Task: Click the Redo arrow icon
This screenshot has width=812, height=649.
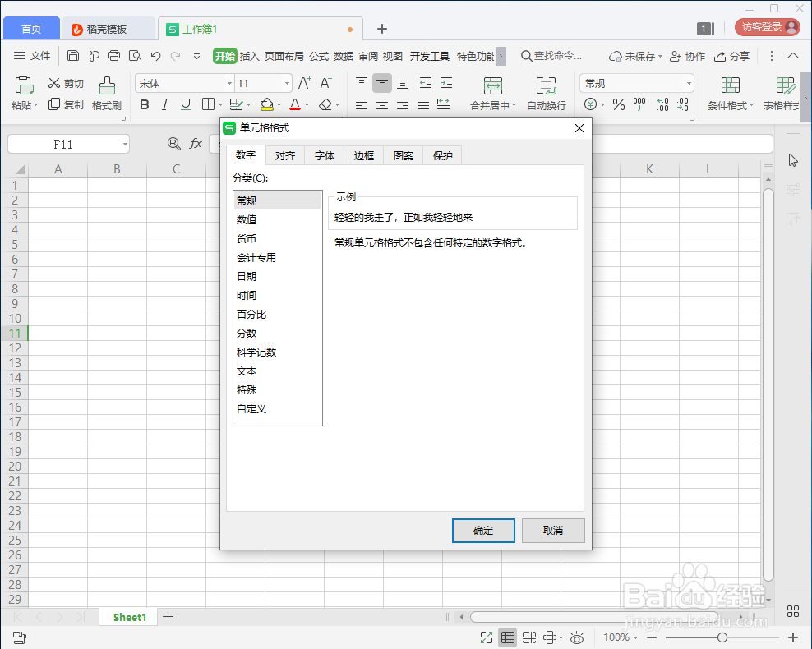Action: [x=176, y=55]
